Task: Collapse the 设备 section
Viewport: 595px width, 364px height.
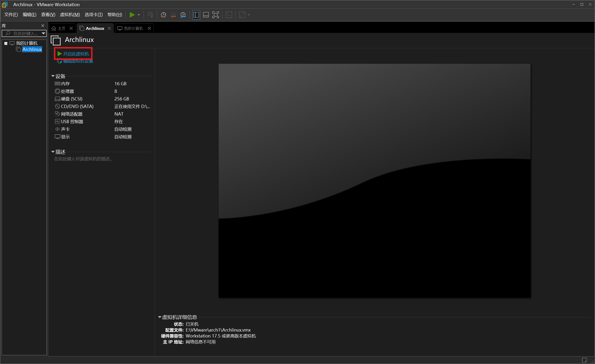Action: 53,76
